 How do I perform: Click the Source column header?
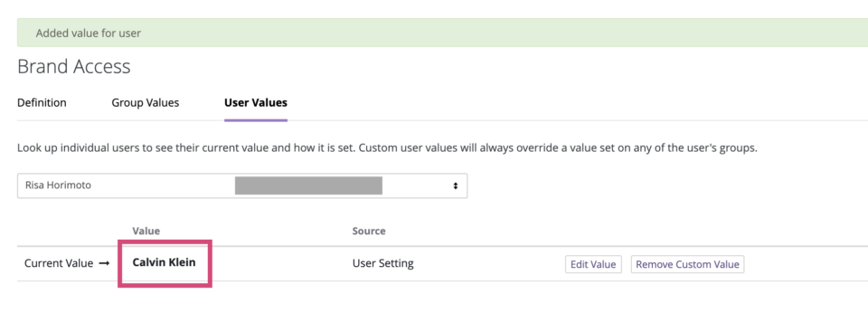click(369, 231)
